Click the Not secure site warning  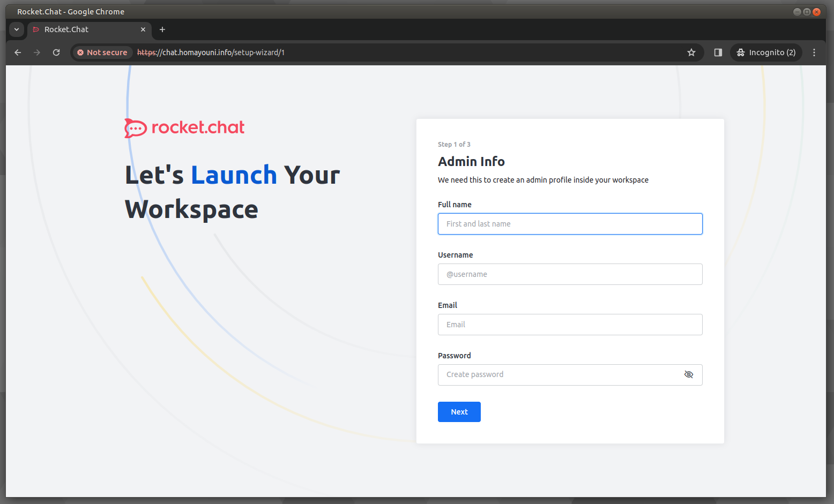[x=102, y=52]
